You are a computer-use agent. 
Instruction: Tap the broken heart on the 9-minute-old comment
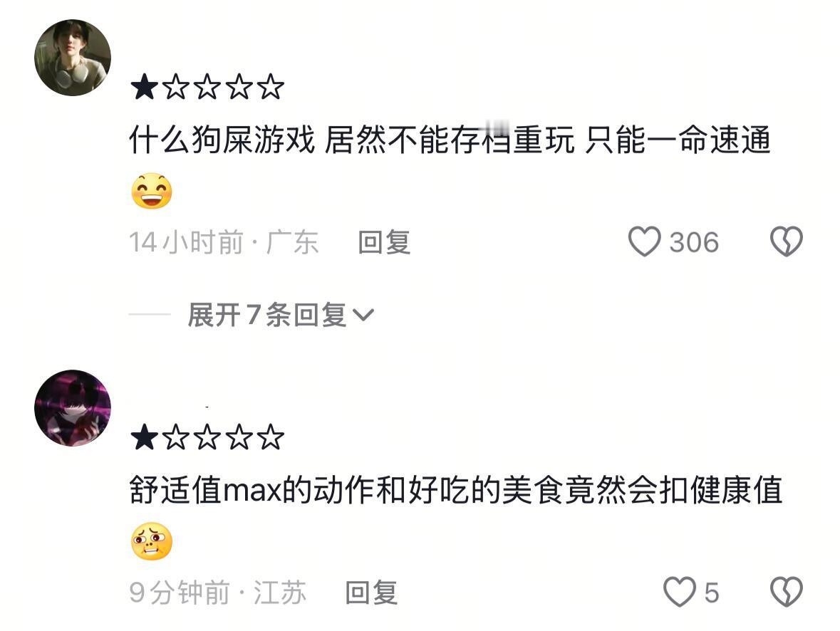click(x=786, y=592)
